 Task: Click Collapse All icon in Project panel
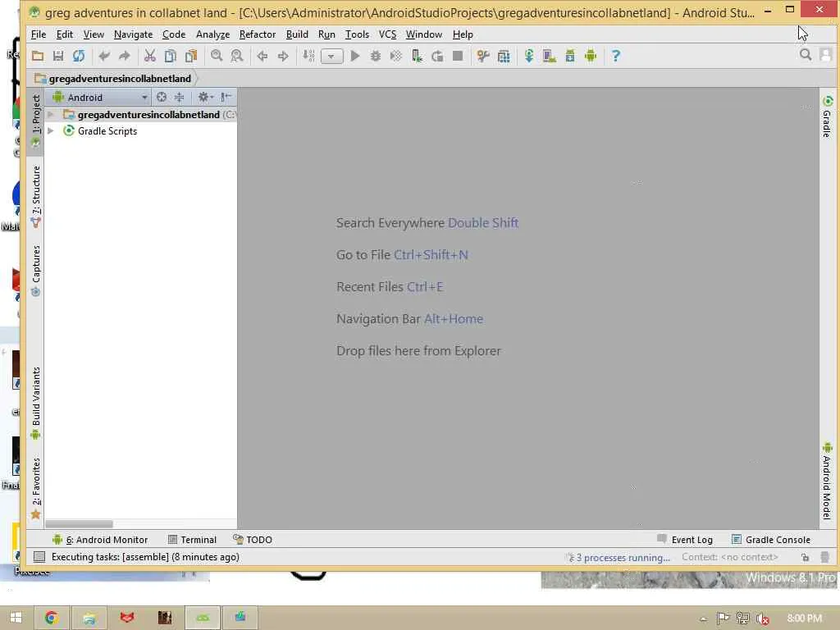click(179, 97)
